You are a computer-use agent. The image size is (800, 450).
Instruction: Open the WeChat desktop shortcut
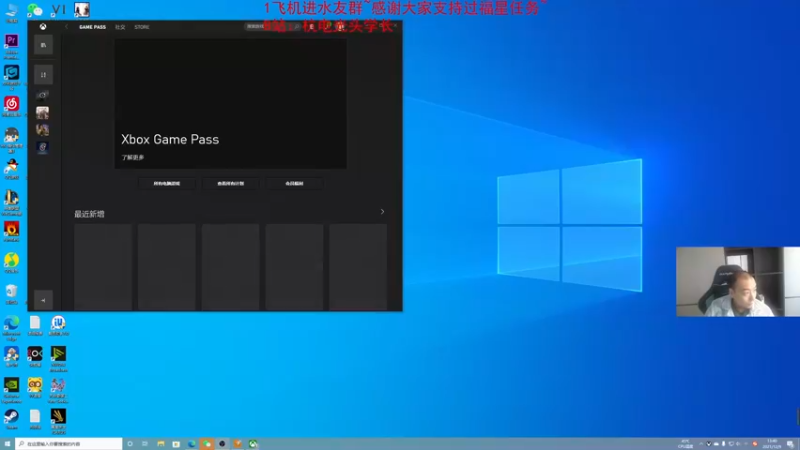pos(35,9)
